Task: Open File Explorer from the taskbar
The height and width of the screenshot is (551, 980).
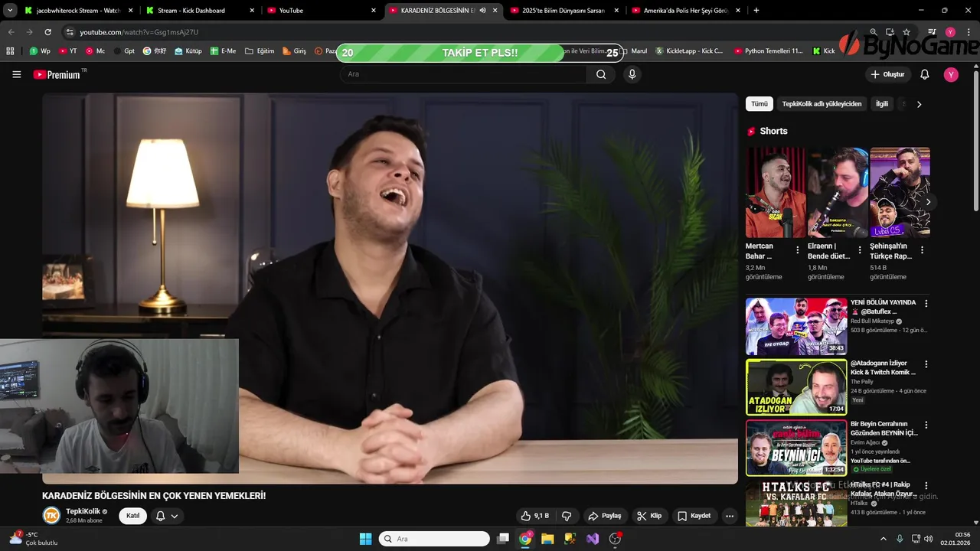Action: (x=547, y=539)
